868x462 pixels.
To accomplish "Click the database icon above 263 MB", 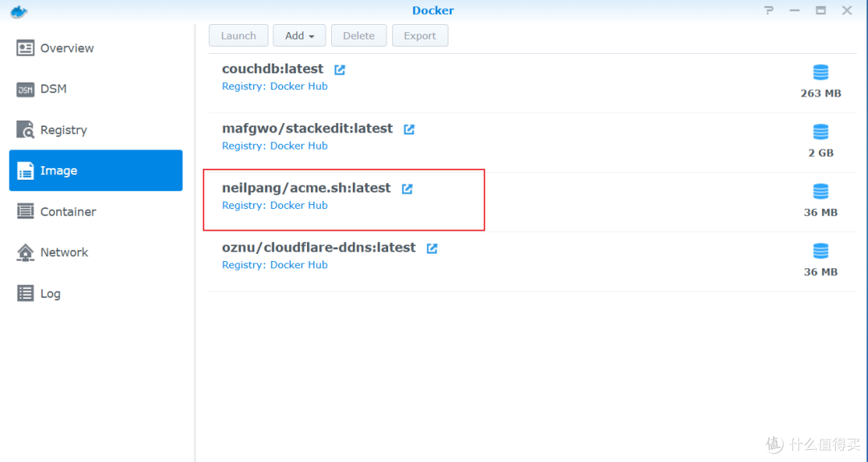I will pos(821,72).
